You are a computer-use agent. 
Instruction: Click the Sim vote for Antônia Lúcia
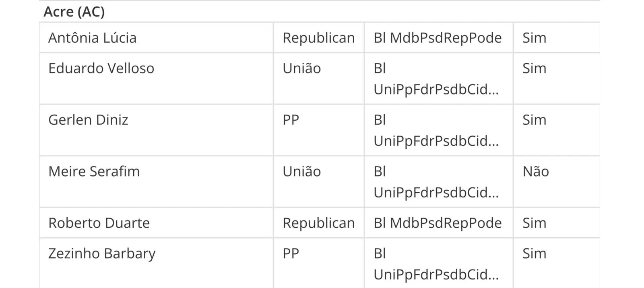534,38
